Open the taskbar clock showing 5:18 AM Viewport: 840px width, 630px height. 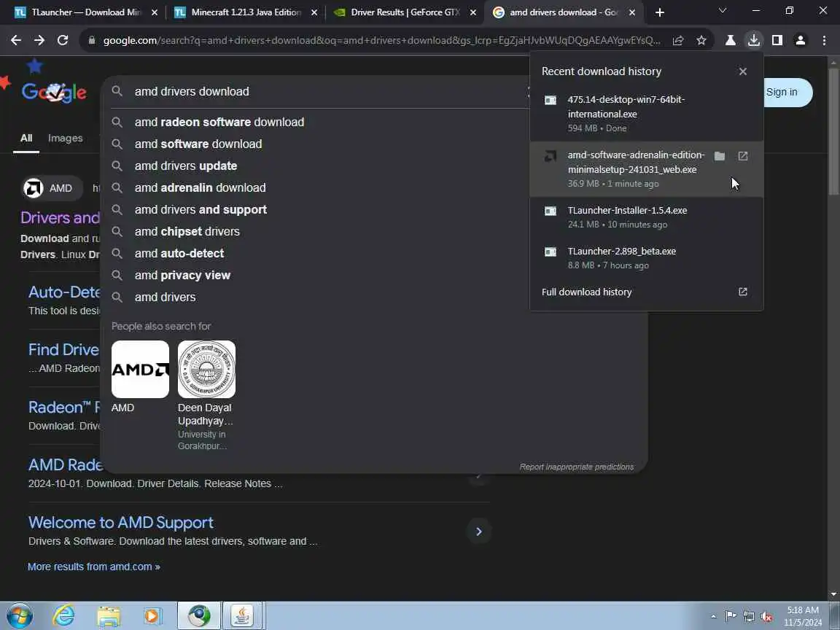(x=803, y=616)
